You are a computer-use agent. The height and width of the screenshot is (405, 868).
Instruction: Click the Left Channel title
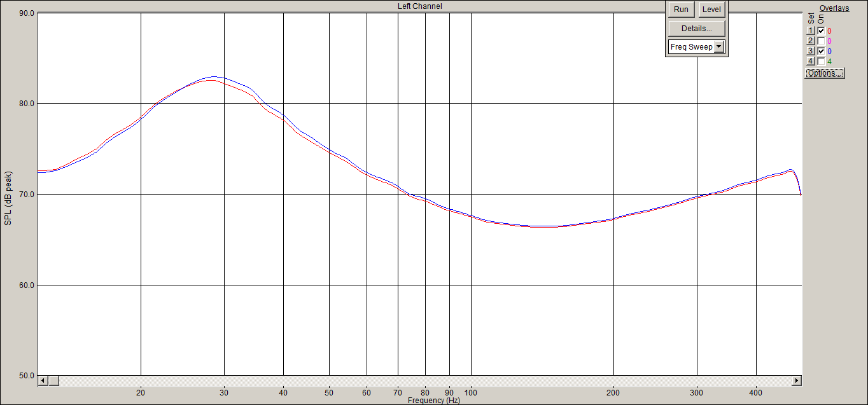point(419,6)
